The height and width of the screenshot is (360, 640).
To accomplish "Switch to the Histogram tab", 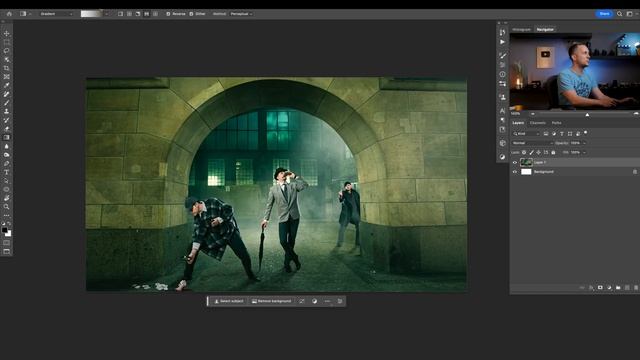I will coord(521,29).
